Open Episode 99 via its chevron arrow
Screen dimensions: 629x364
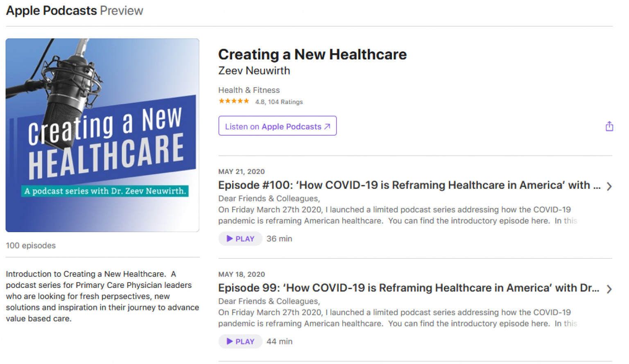[609, 289]
